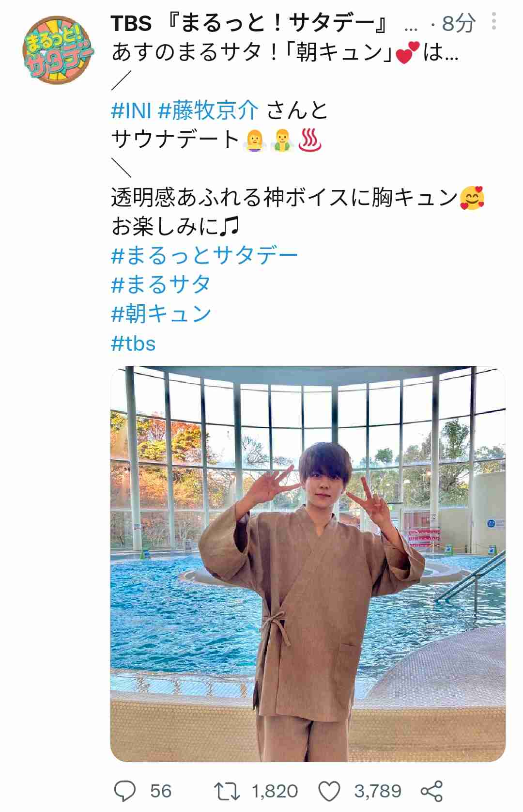Open the まるっと!サタデー profile avatar
This screenshot has width=523, height=812.
click(57, 50)
